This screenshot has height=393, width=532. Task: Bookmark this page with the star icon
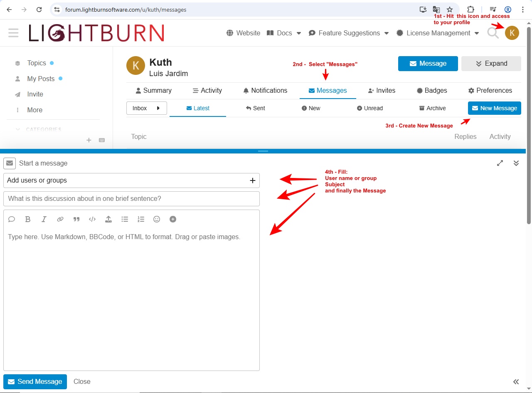(450, 9)
